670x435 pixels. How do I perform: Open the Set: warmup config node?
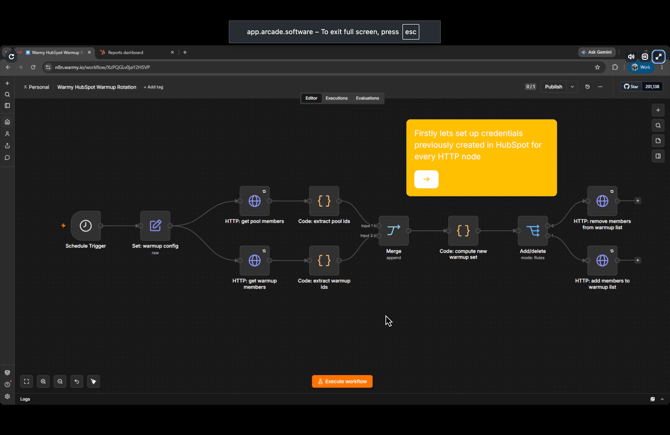155,226
